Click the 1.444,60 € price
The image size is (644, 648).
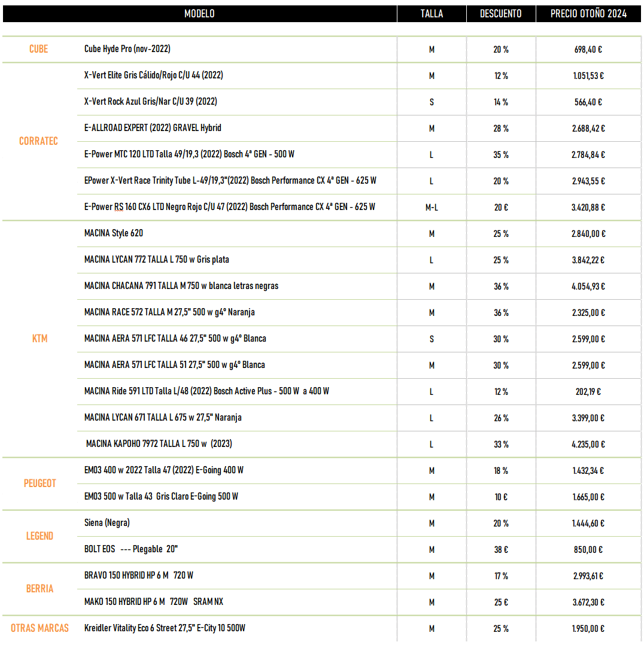click(588, 524)
